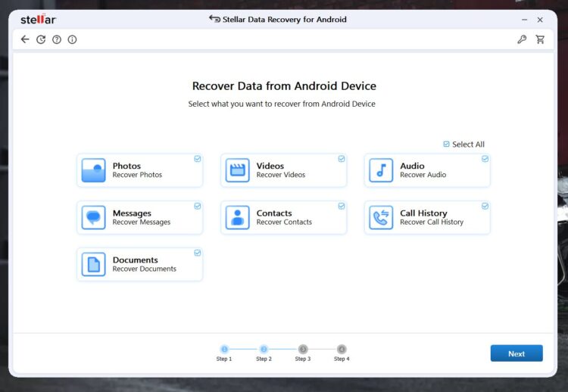This screenshot has width=568, height=392.
Task: Minimize the Stellar window
Action: coord(524,20)
